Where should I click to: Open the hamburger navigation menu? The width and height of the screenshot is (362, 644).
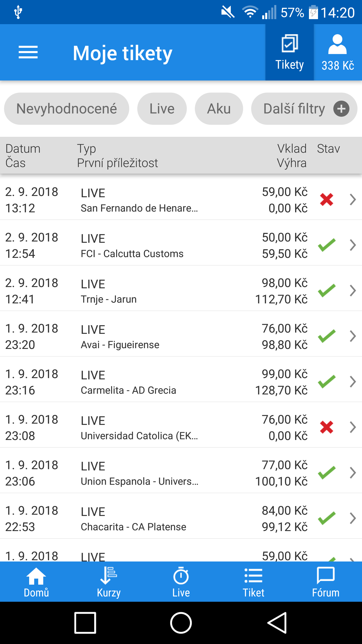click(28, 52)
